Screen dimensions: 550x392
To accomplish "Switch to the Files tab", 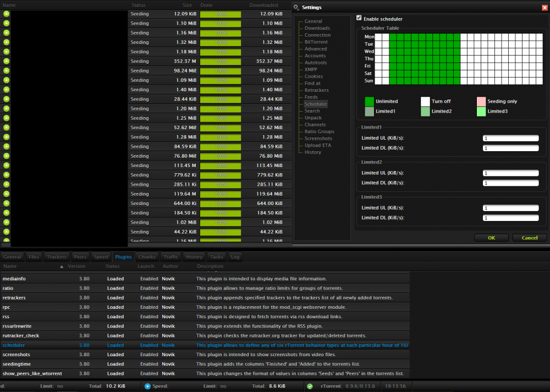I will (34, 257).
